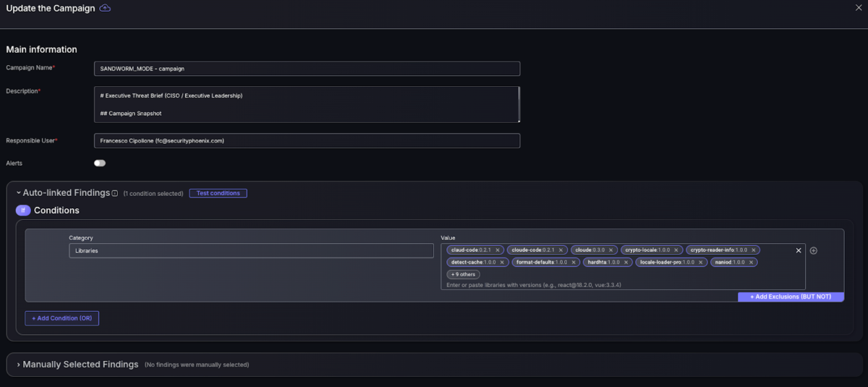Click the cloud upload icon beside the title
The width and height of the screenshot is (868, 387).
[x=105, y=8]
